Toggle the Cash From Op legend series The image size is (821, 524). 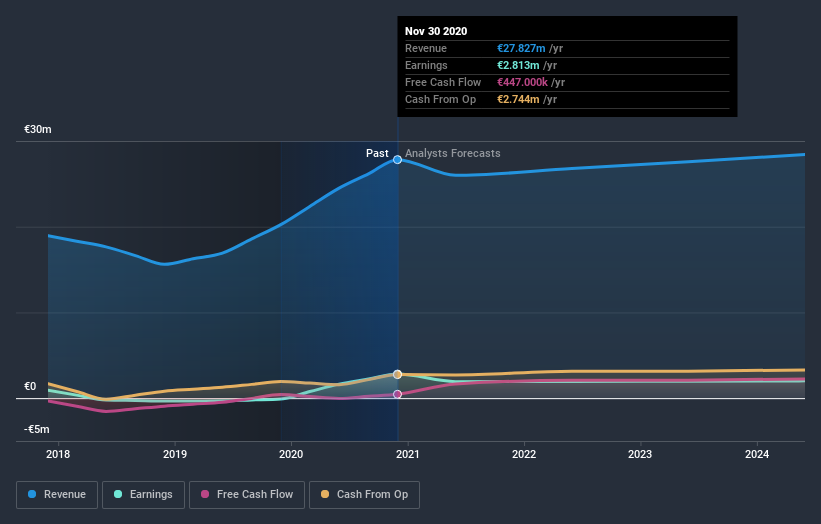click(364, 495)
